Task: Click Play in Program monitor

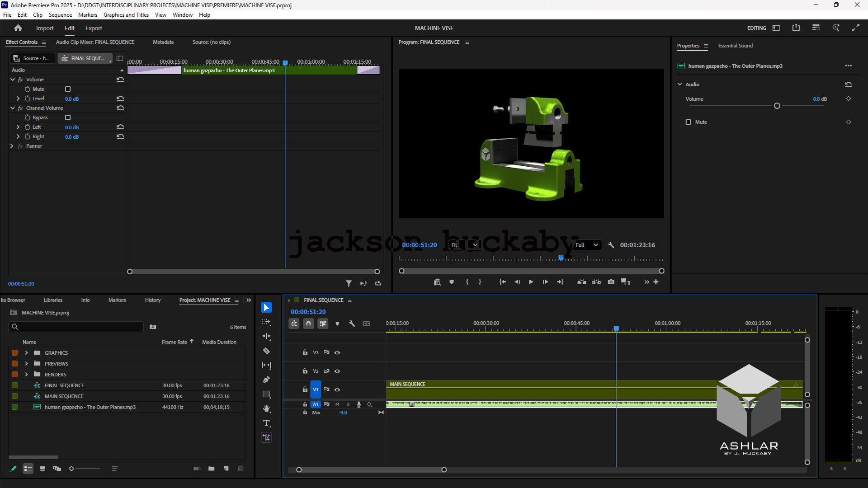Action: point(531,282)
